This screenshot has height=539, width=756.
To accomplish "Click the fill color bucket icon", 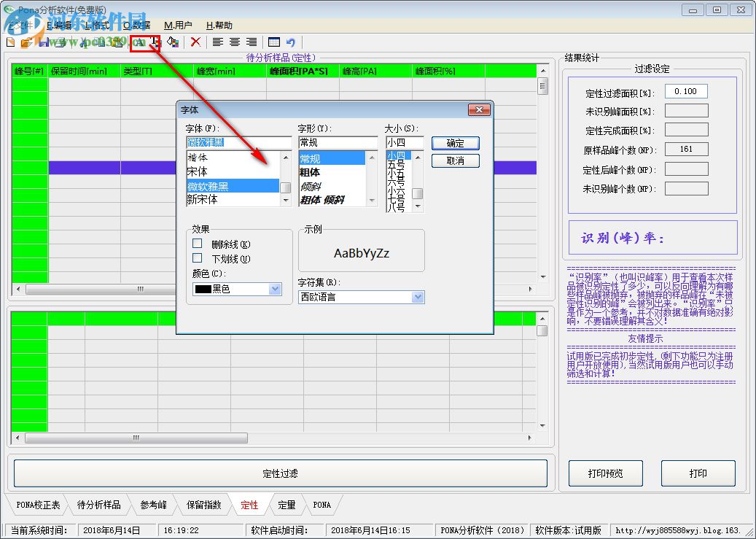I will 173,42.
